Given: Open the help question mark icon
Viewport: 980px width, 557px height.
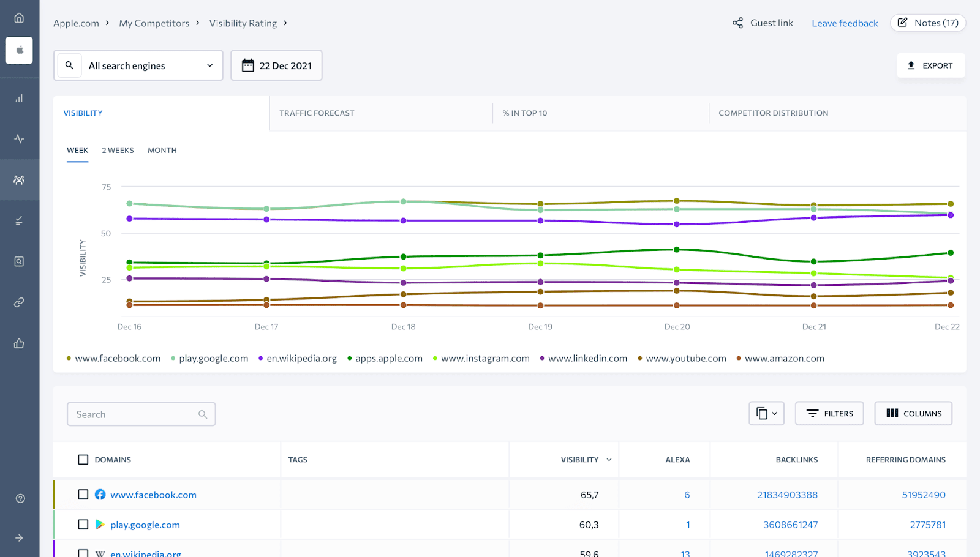Looking at the screenshot, I should 20,498.
